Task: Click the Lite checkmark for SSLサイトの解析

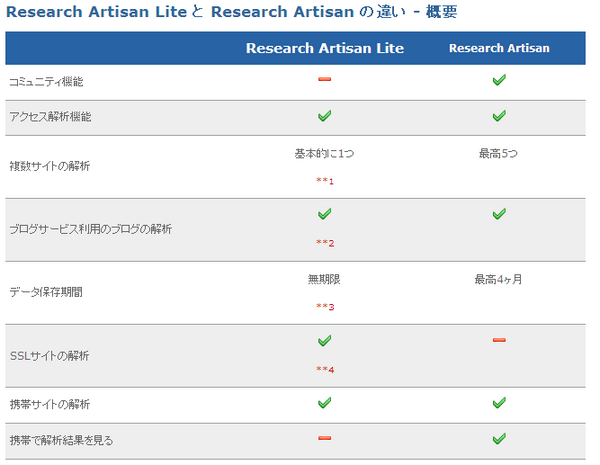Action: pos(324,340)
